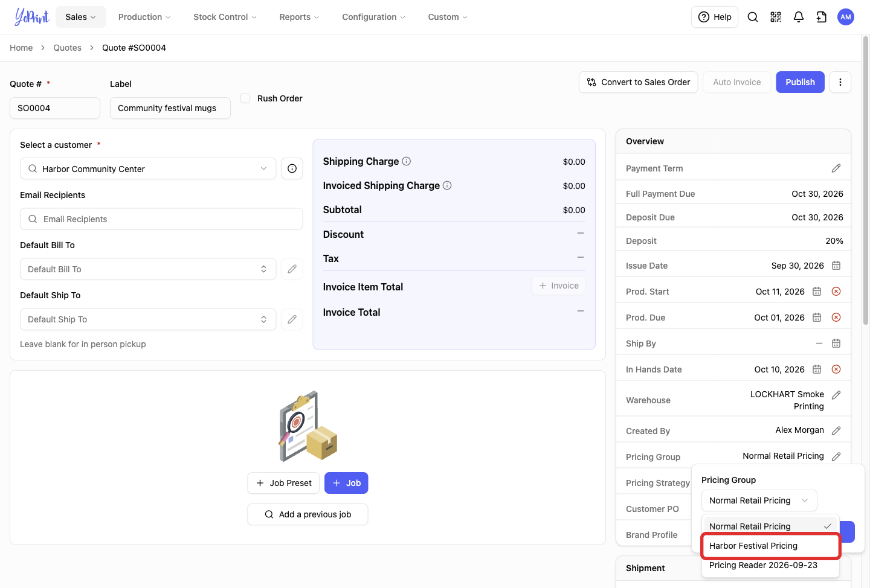Open the customer info icon
This screenshot has width=870, height=588.
pyautogui.click(x=292, y=168)
